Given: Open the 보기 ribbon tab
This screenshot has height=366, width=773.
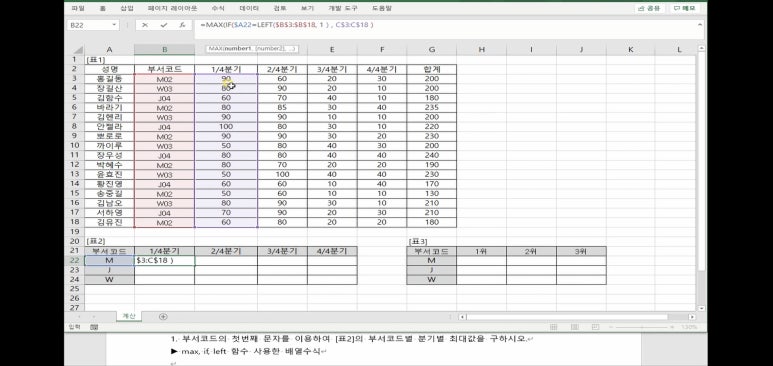Looking at the screenshot, I should pyautogui.click(x=307, y=8).
